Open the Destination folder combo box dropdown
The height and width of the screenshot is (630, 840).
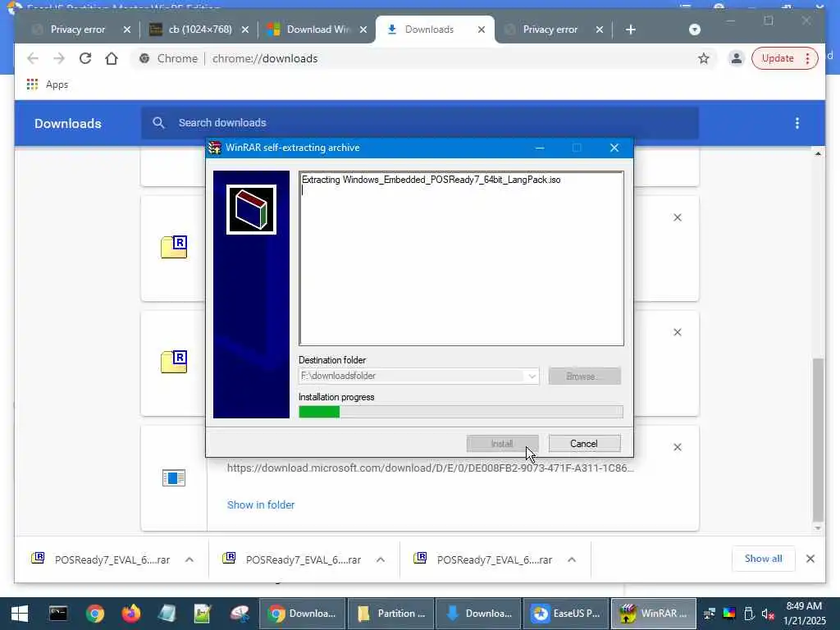[532, 376]
